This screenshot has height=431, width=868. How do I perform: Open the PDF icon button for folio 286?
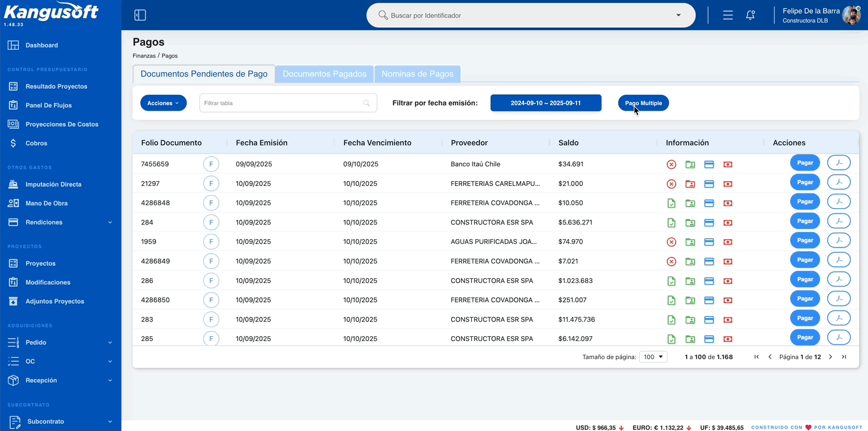(x=838, y=279)
